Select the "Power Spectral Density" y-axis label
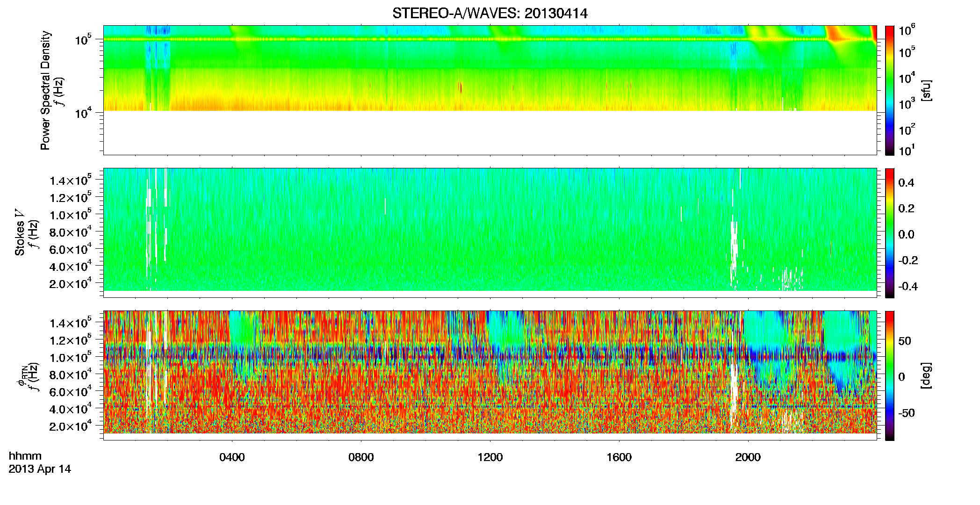 coord(45,90)
